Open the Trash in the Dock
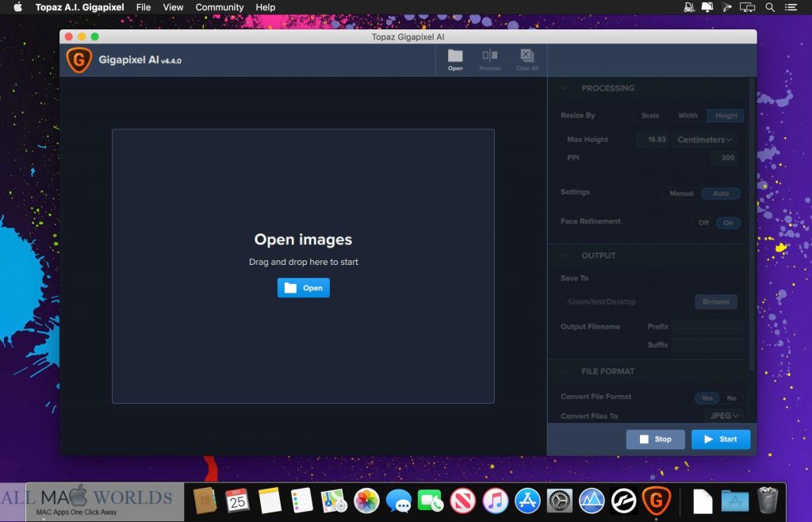The height and width of the screenshot is (522, 812). tap(768, 501)
